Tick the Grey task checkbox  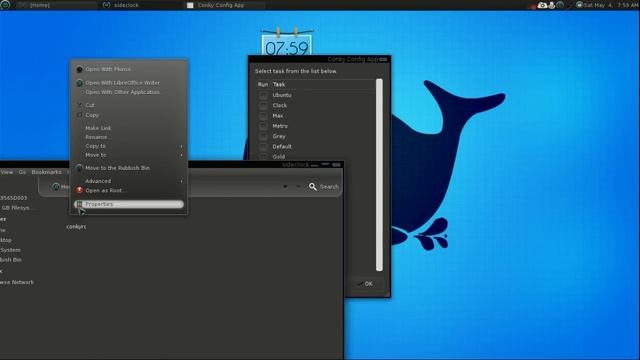[263, 136]
